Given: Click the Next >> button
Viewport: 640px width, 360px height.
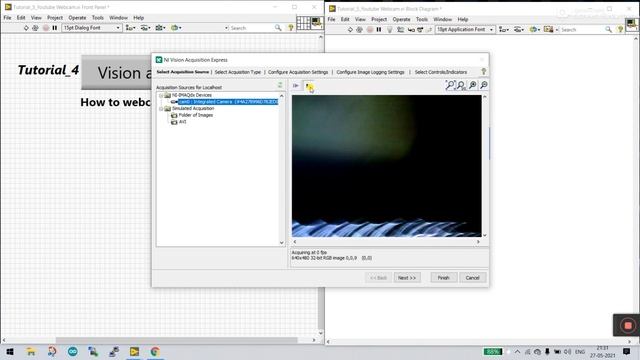Looking at the screenshot, I should pos(407,278).
